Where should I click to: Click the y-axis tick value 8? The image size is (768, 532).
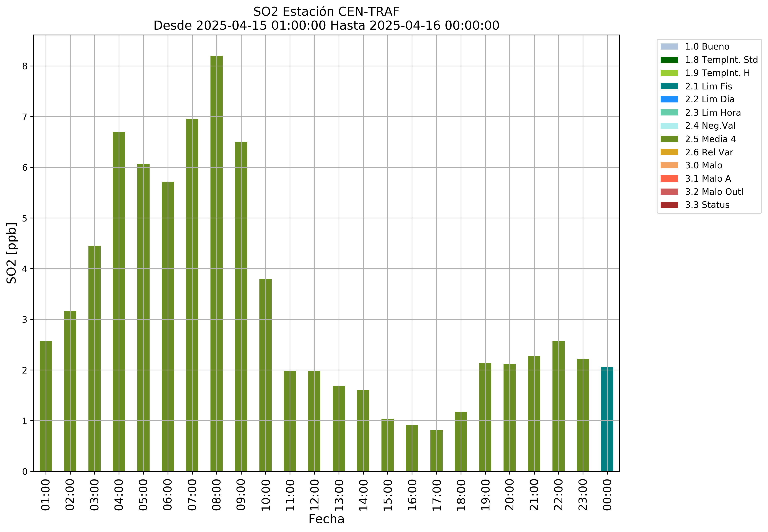[25, 66]
